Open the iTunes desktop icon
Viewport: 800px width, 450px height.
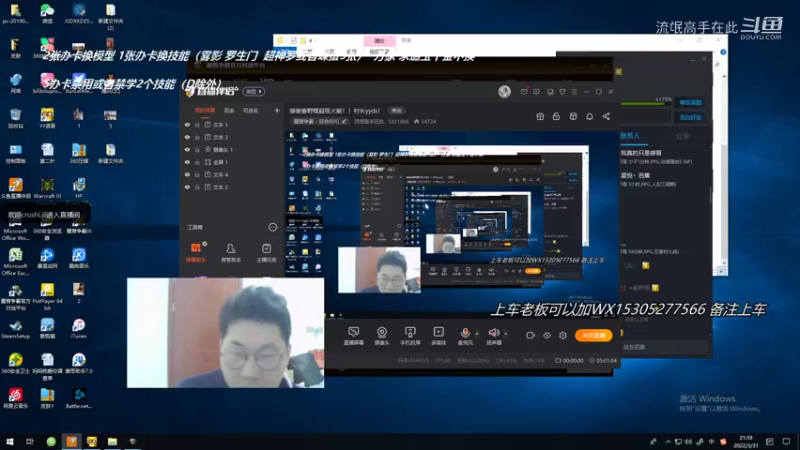pos(79,328)
